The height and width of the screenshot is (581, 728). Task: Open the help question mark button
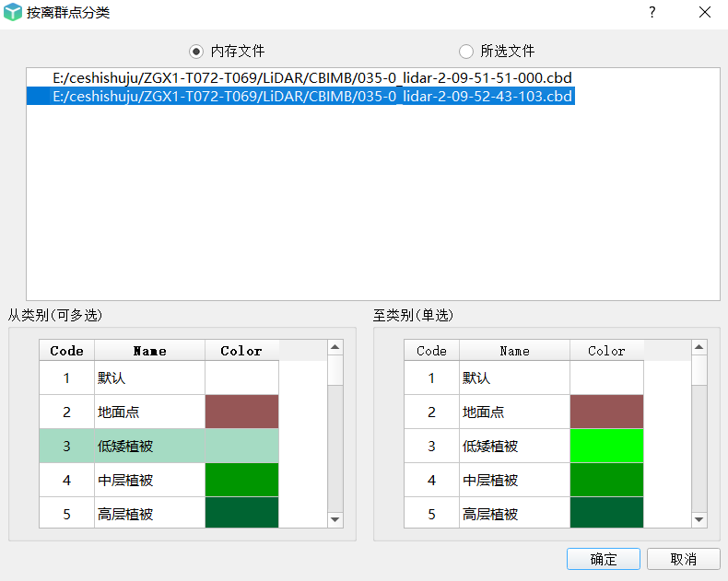click(x=652, y=12)
